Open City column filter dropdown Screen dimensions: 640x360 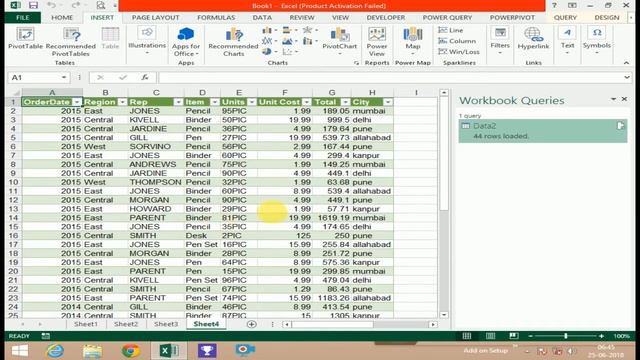[388, 102]
